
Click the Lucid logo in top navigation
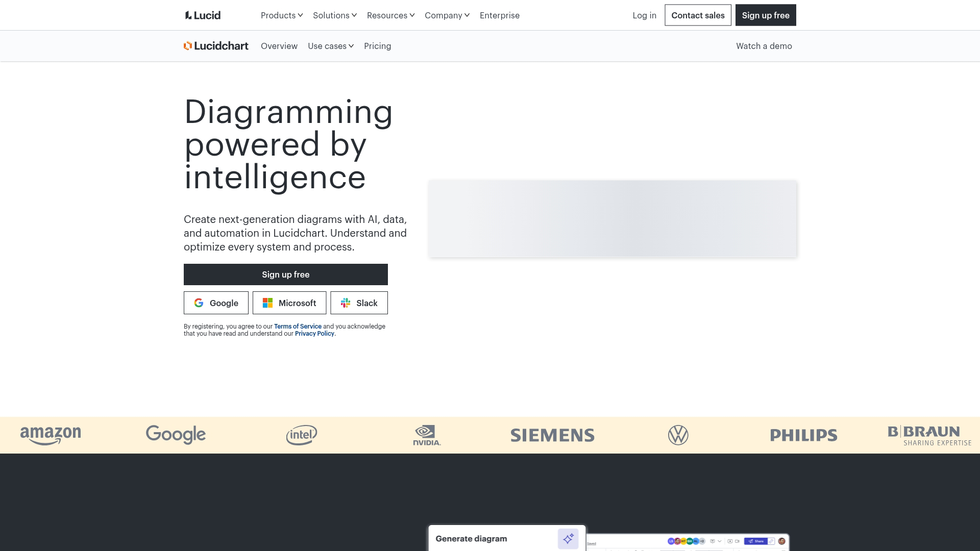[203, 15]
